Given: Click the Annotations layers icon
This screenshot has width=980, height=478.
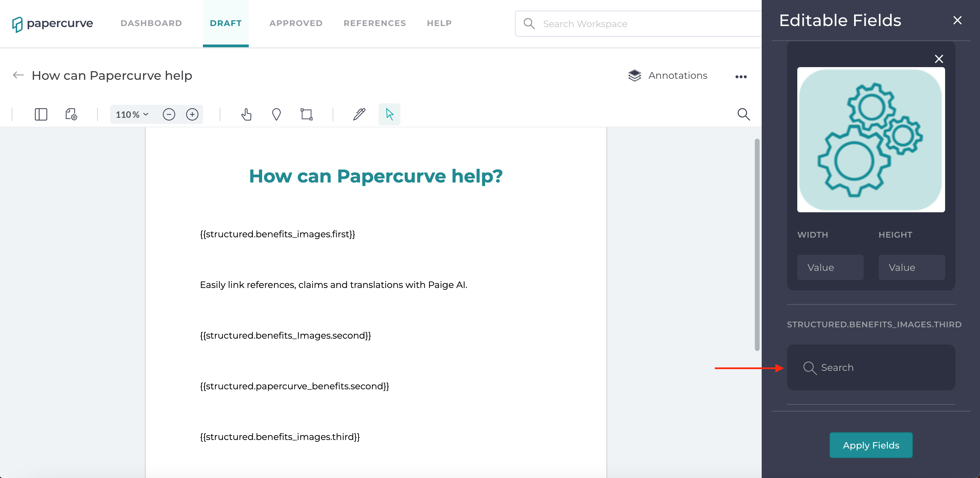Looking at the screenshot, I should [x=634, y=75].
